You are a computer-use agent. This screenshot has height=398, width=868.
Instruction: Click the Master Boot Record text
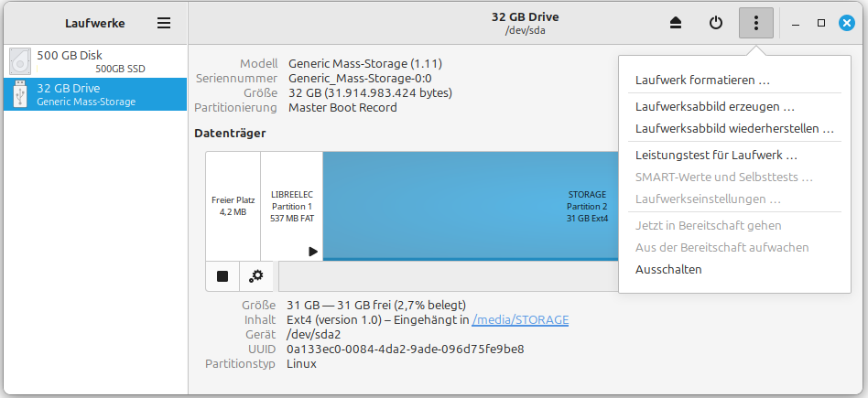point(342,107)
